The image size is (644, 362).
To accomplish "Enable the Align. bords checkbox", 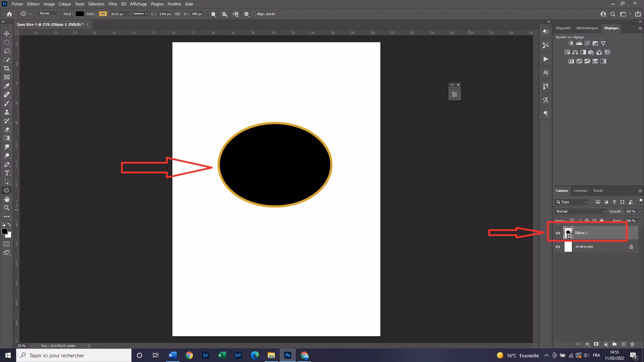I will point(254,14).
